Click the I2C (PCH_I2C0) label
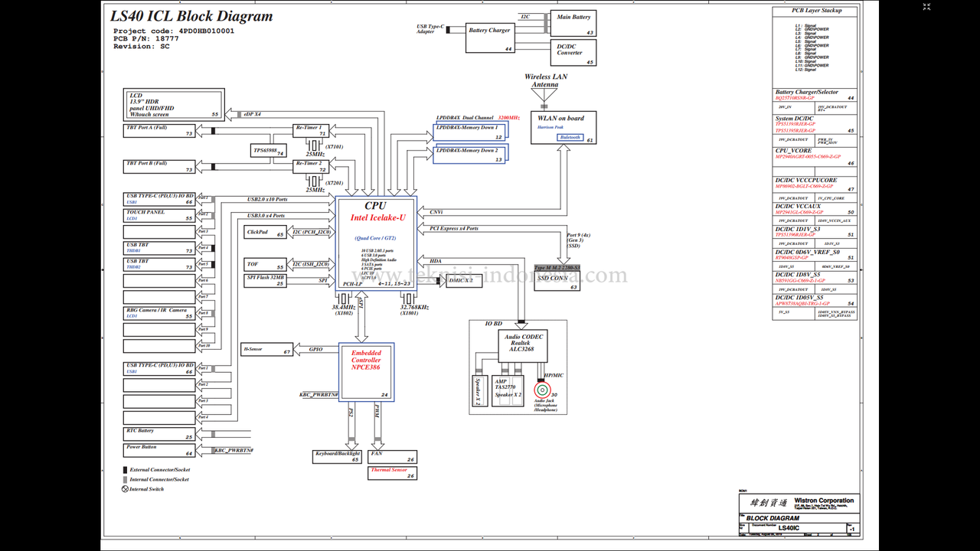This screenshot has height=551, width=980. (311, 232)
